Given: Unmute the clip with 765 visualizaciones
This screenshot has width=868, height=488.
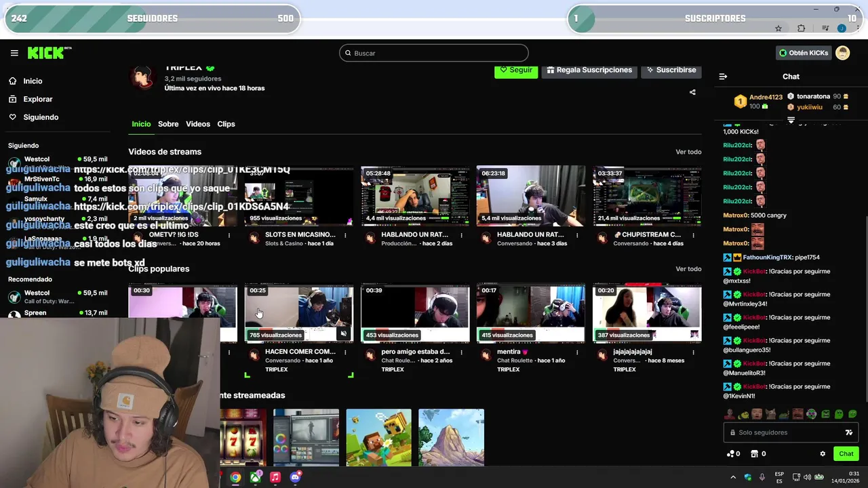Looking at the screenshot, I should click(x=344, y=333).
